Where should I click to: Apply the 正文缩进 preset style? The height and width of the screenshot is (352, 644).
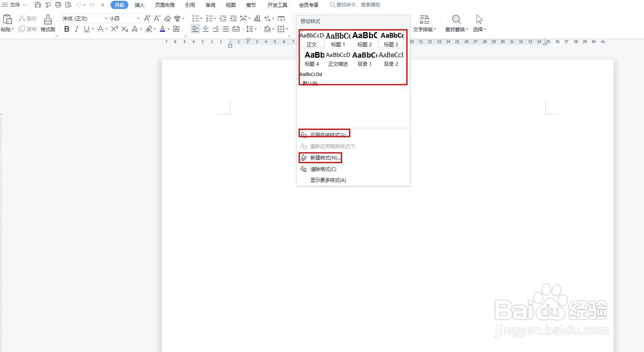(x=338, y=59)
